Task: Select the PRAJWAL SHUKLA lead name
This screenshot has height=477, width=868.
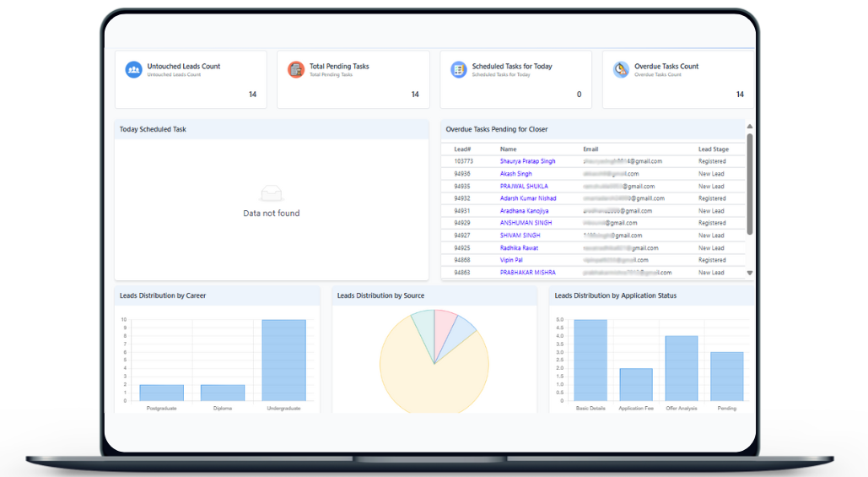Action: click(x=523, y=186)
